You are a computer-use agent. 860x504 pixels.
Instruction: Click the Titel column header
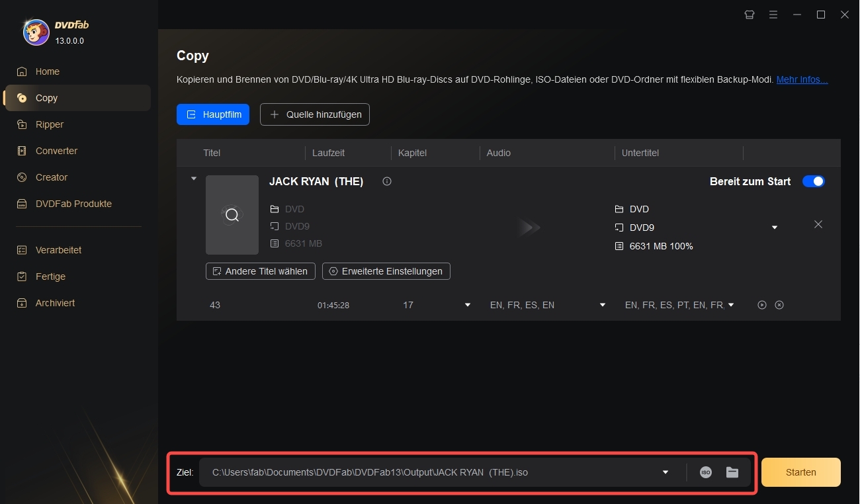pos(212,153)
